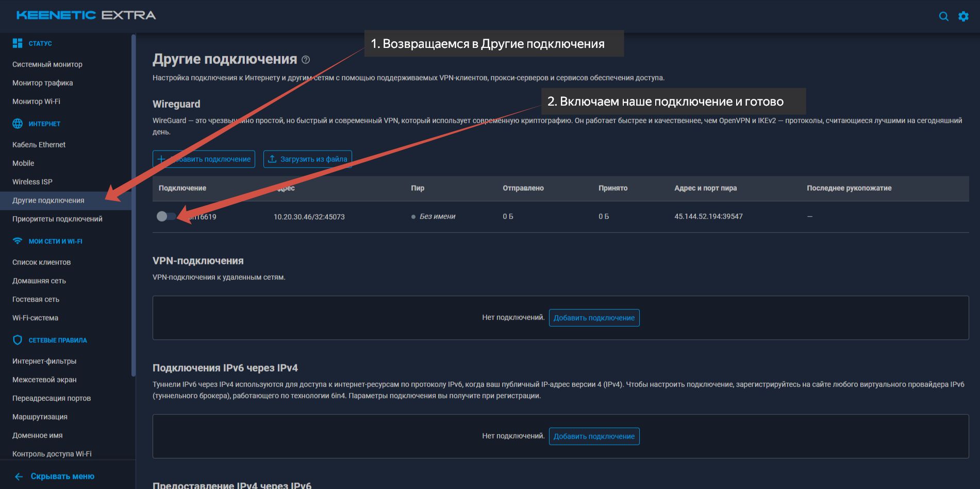
Task: Click peer address 45.144.52.194:39547
Action: click(x=709, y=216)
